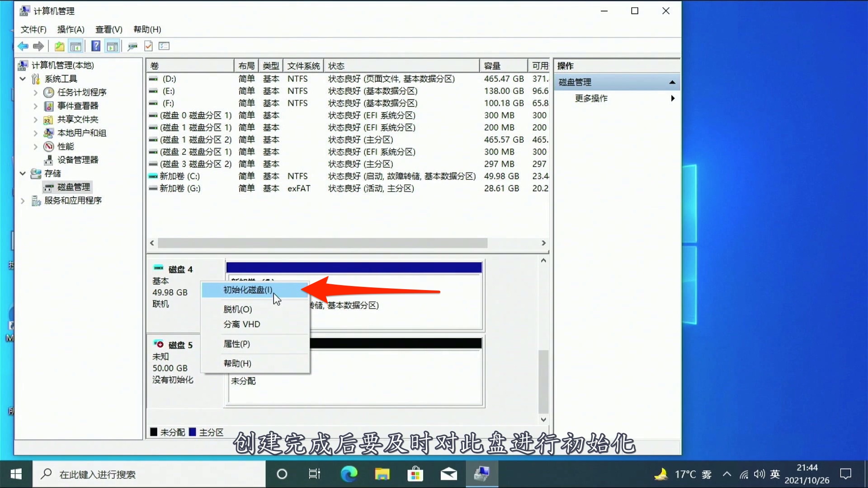Collapse the 磁盘管理 actions header

[x=673, y=82]
